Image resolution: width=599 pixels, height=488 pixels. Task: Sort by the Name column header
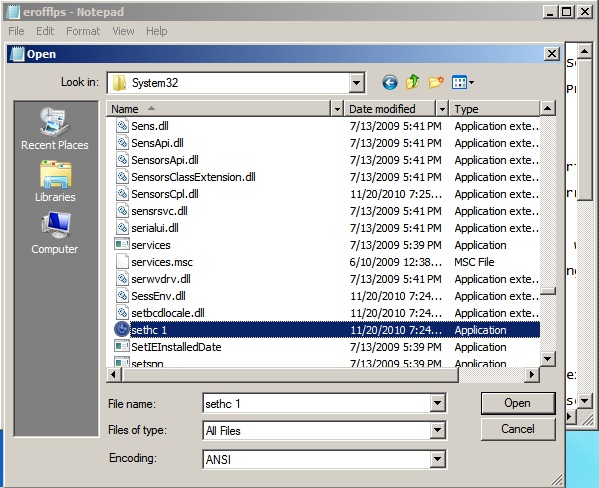tap(219, 109)
